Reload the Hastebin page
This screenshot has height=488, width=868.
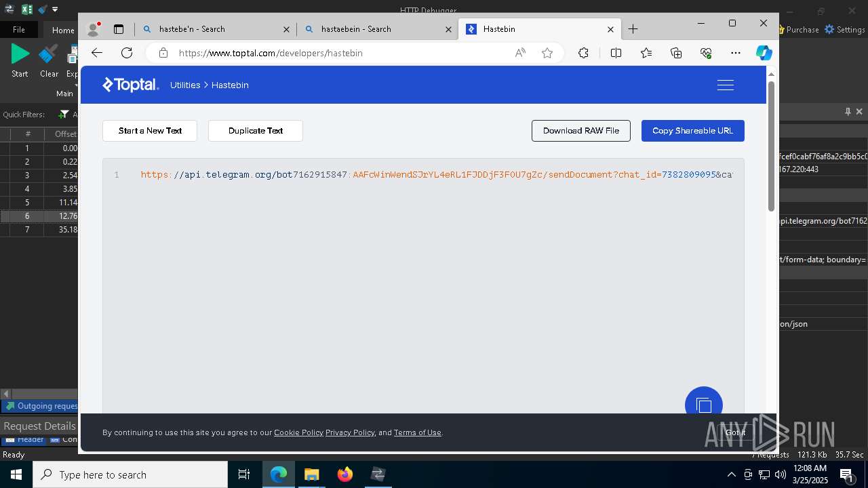127,53
